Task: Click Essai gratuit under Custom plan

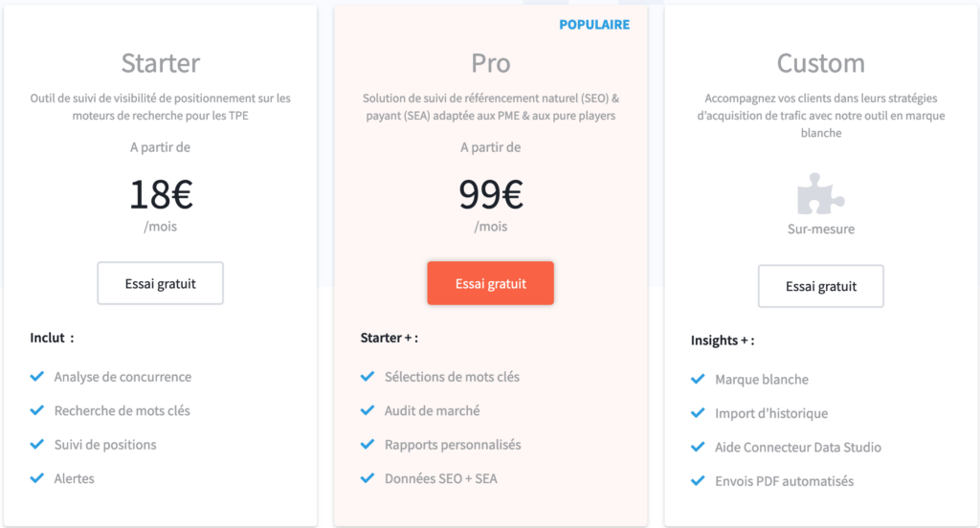Action: (x=820, y=286)
